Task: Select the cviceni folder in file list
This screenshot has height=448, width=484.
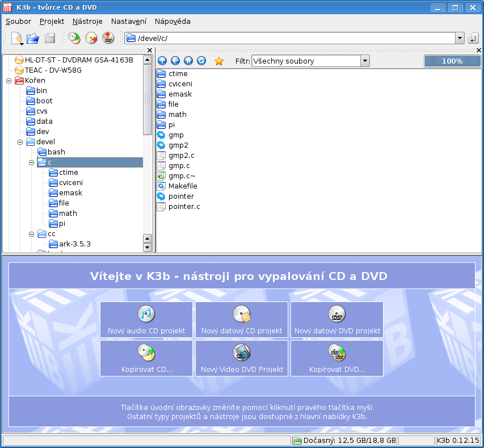Action: pyautogui.click(x=174, y=83)
